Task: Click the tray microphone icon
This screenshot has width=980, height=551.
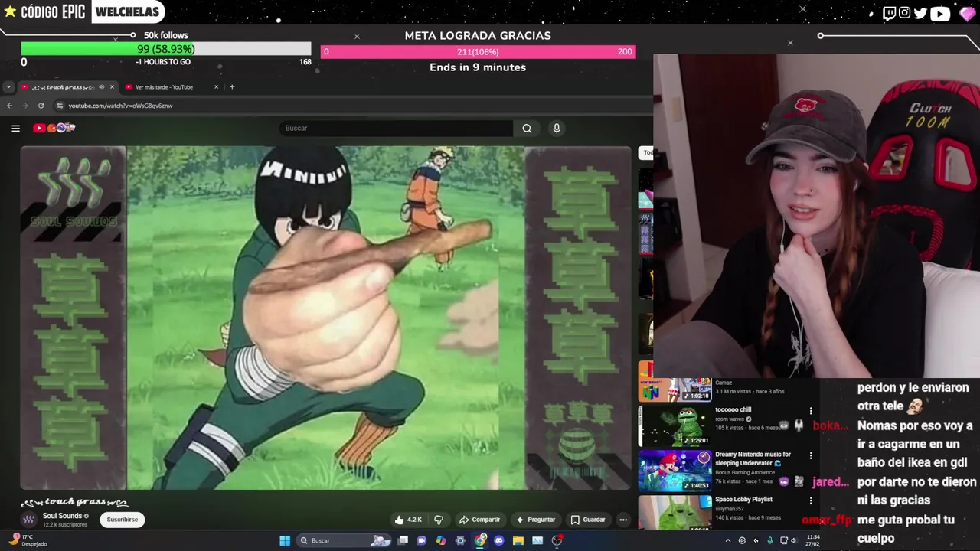Action: click(770, 540)
